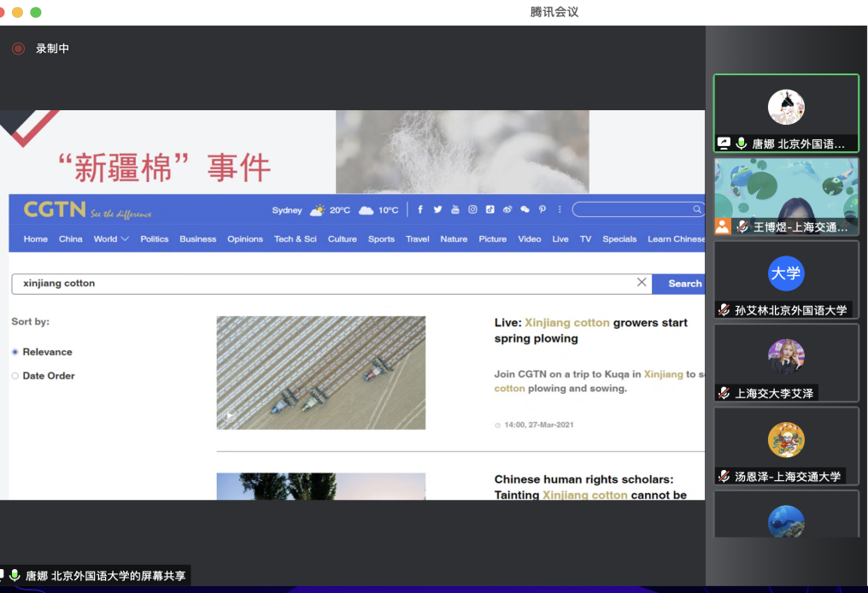The height and width of the screenshot is (593, 868).
Task: Click the magnifier icon in the header search box
Action: [697, 209]
